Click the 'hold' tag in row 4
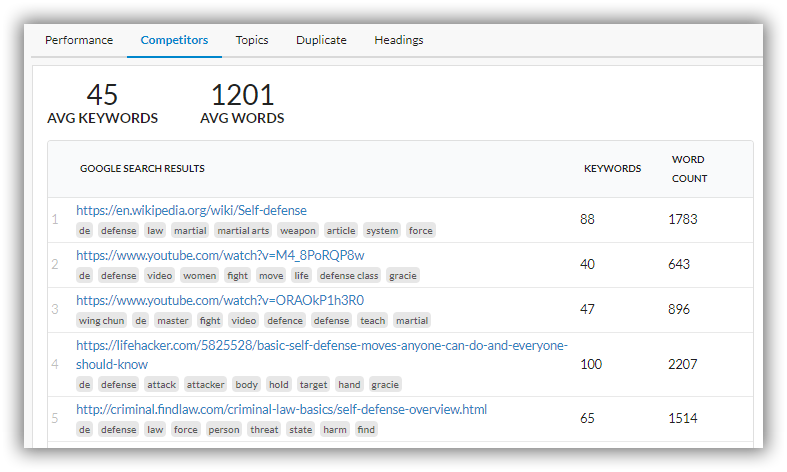The image size is (787, 472). pos(279,385)
